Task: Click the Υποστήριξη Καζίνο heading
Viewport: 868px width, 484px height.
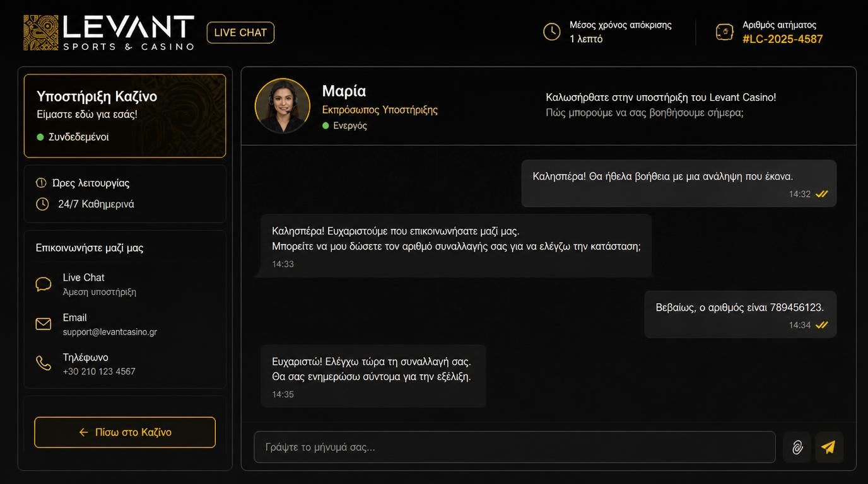Action: point(97,96)
